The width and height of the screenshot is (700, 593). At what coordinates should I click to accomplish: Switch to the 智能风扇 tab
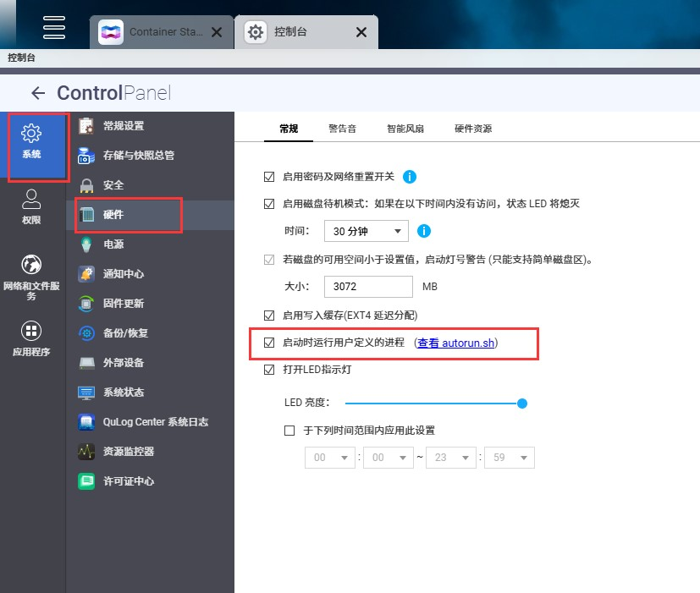pos(405,129)
